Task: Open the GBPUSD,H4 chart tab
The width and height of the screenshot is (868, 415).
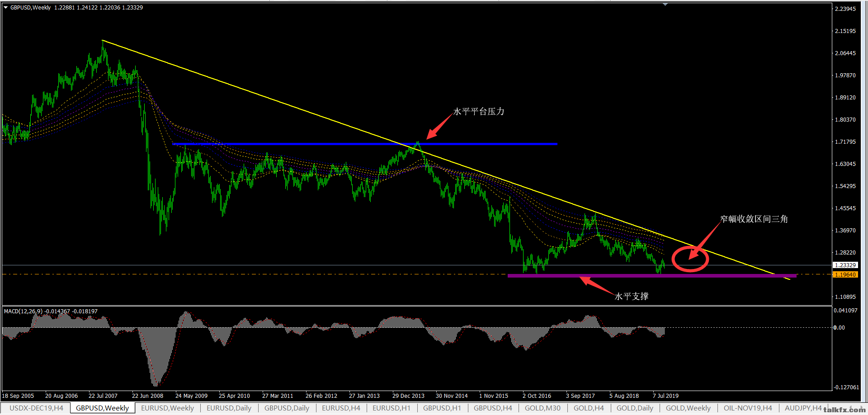Action: (x=493, y=408)
